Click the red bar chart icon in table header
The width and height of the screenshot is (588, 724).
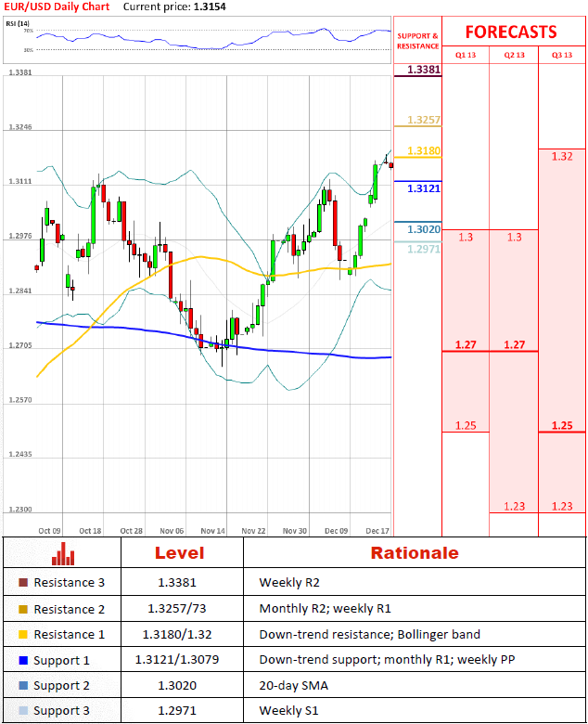(63, 553)
